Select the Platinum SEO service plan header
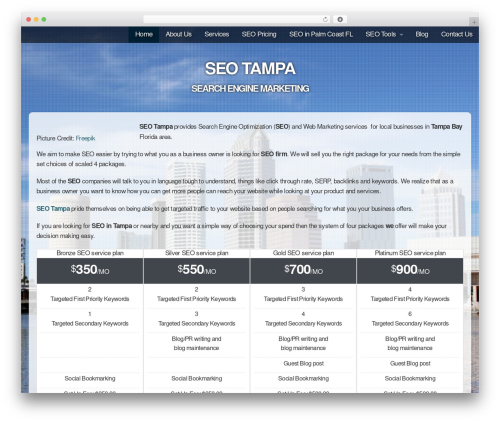Viewport: 500px width, 423px height. point(410,253)
